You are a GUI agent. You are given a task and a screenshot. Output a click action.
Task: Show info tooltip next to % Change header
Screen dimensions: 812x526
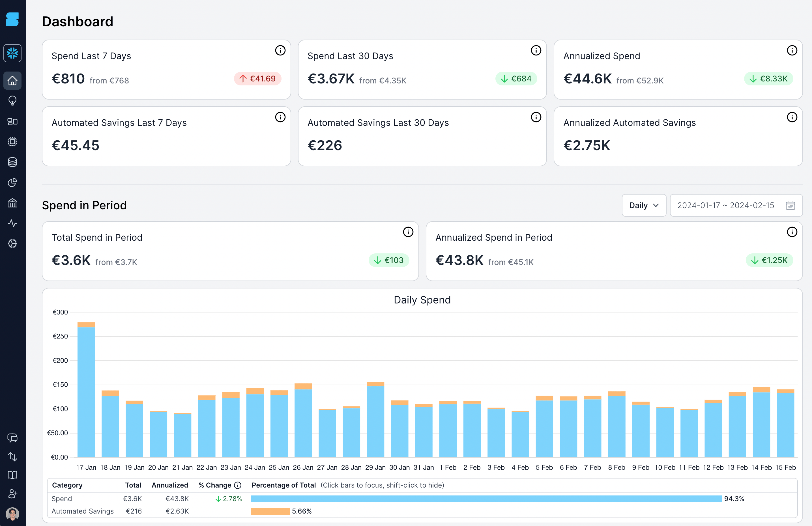238,485
